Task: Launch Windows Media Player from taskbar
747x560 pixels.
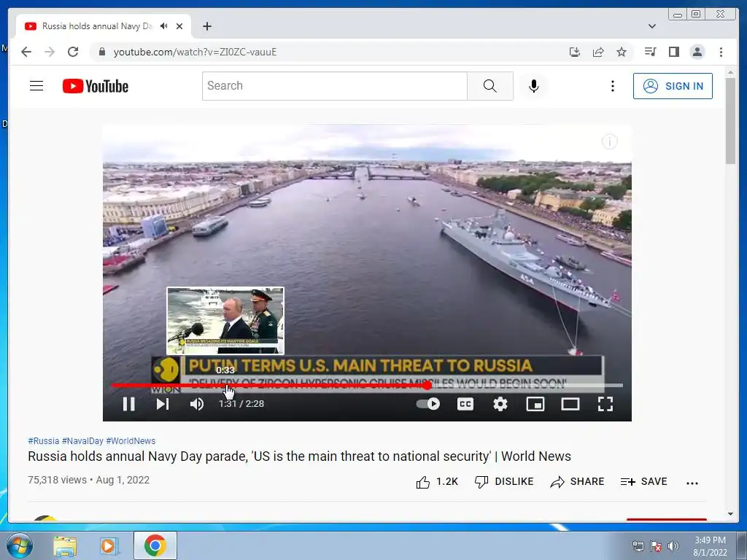Action: 108,545
